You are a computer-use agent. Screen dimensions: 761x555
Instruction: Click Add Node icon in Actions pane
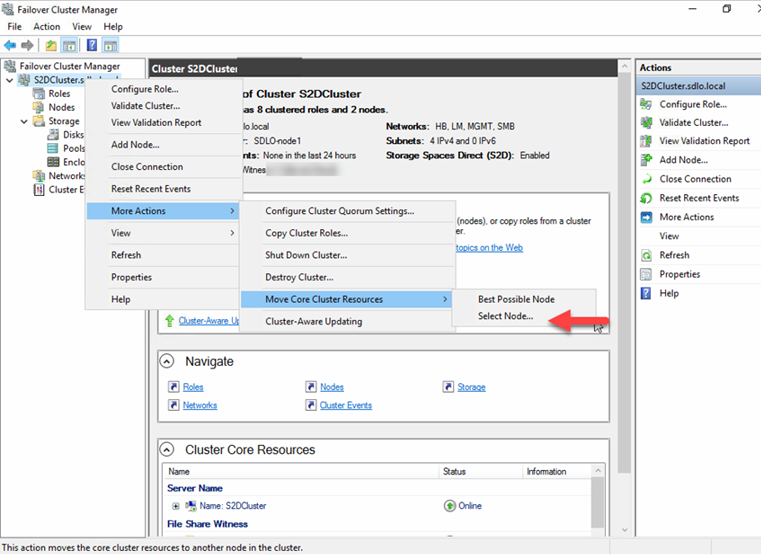pyautogui.click(x=646, y=160)
